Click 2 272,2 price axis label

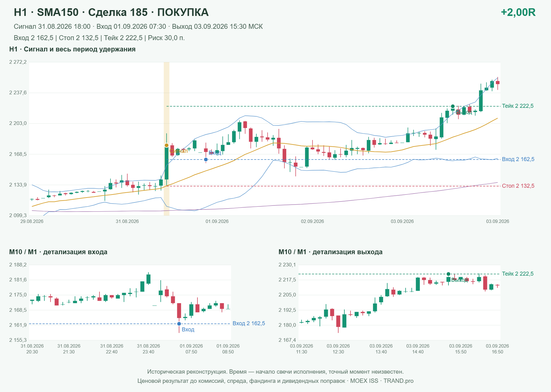tap(18, 62)
